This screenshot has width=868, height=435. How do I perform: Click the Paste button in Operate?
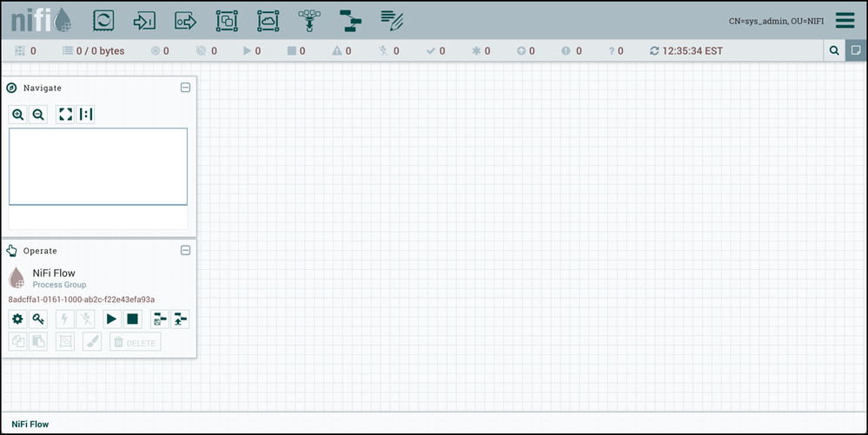pos(38,341)
